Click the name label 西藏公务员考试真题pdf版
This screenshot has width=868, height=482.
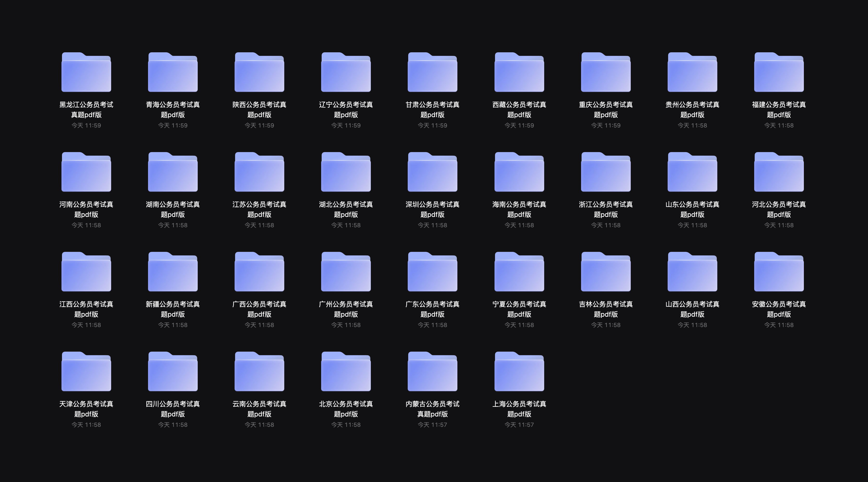pos(519,109)
